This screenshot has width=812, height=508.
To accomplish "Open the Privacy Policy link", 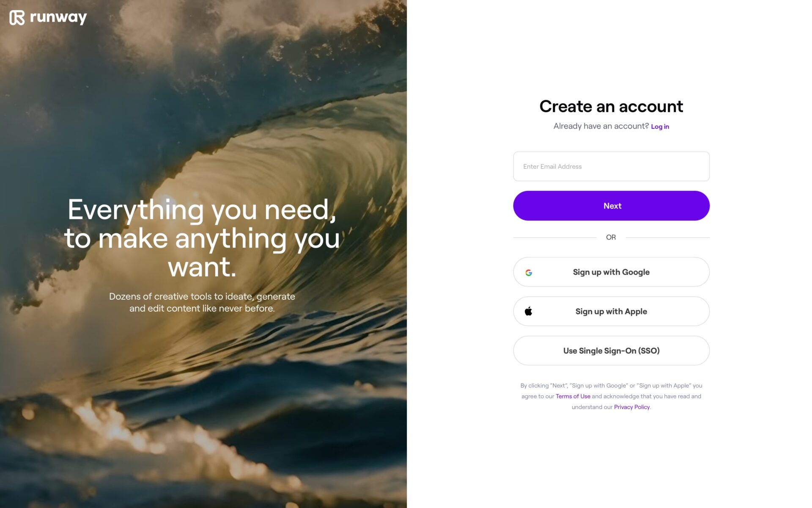I will (631, 407).
